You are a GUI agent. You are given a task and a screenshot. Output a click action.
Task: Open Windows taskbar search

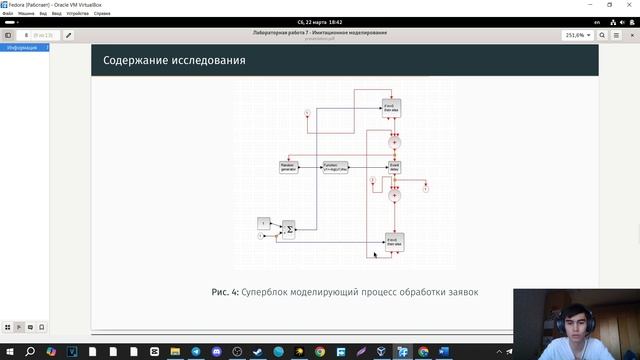point(30,351)
